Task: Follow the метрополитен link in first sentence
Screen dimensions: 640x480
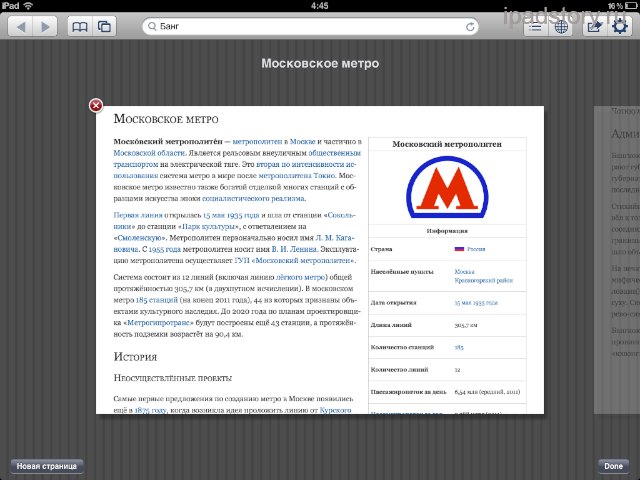Action: click(x=257, y=142)
